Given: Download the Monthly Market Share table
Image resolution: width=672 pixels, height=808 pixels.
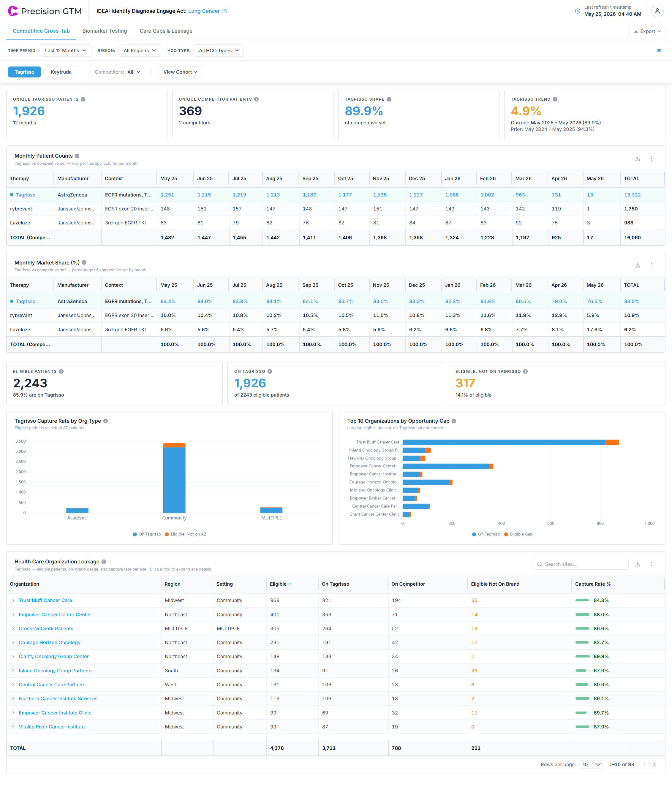Looking at the screenshot, I should click(637, 265).
